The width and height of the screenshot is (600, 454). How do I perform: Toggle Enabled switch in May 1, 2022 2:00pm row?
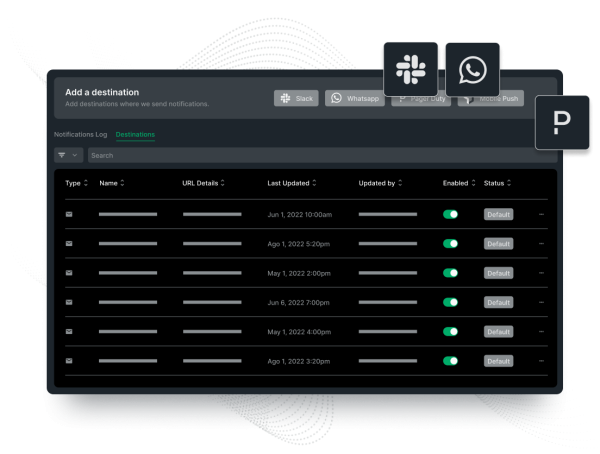pos(450,273)
